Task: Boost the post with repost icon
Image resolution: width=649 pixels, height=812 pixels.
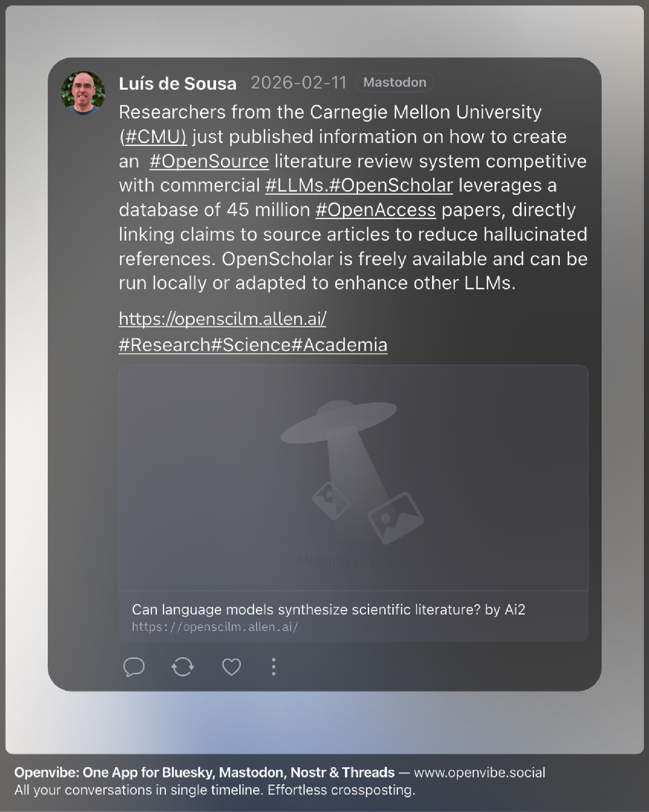Action: click(x=183, y=667)
